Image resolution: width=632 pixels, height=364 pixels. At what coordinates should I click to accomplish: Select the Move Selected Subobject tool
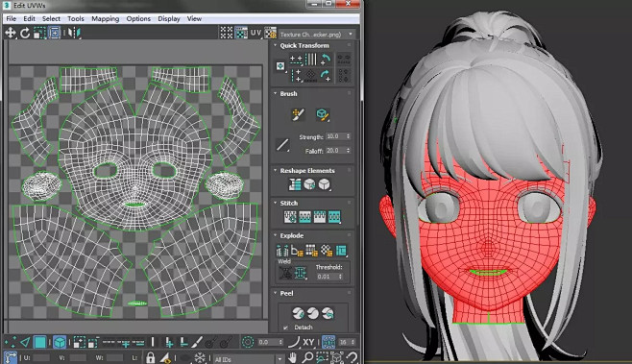[x=10, y=33]
